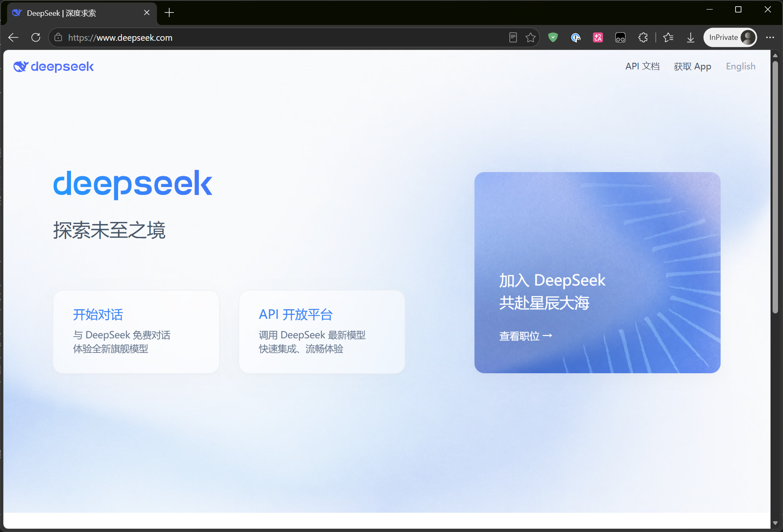
Task: Open the API 文档 link
Action: [x=642, y=66]
